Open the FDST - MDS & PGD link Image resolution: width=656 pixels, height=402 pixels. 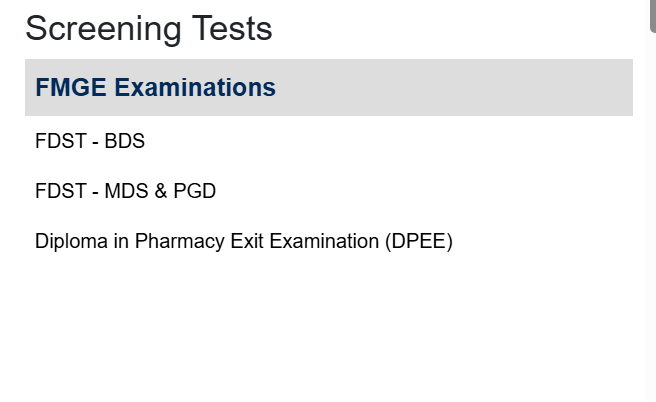pyautogui.click(x=125, y=190)
